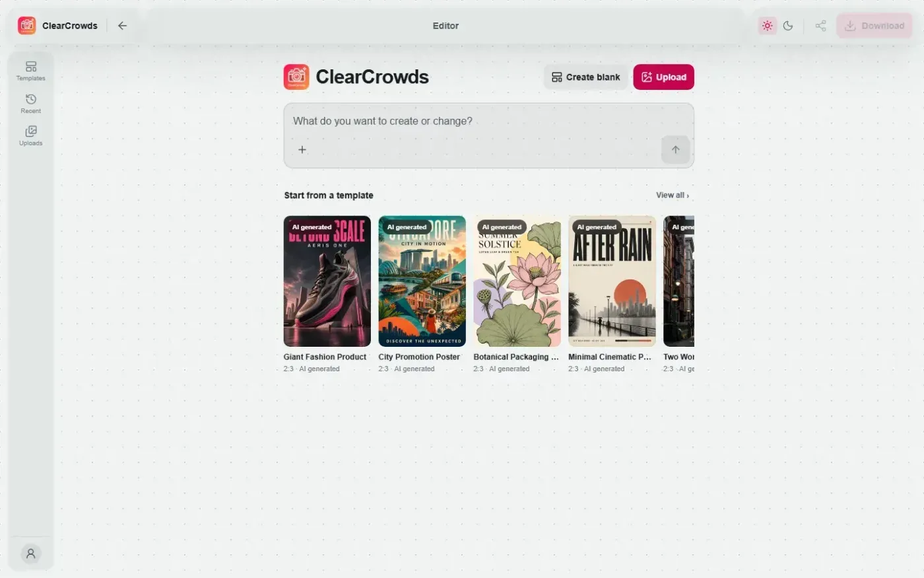
Task: Select the City Promotion Poster thumbnail
Action: [422, 281]
